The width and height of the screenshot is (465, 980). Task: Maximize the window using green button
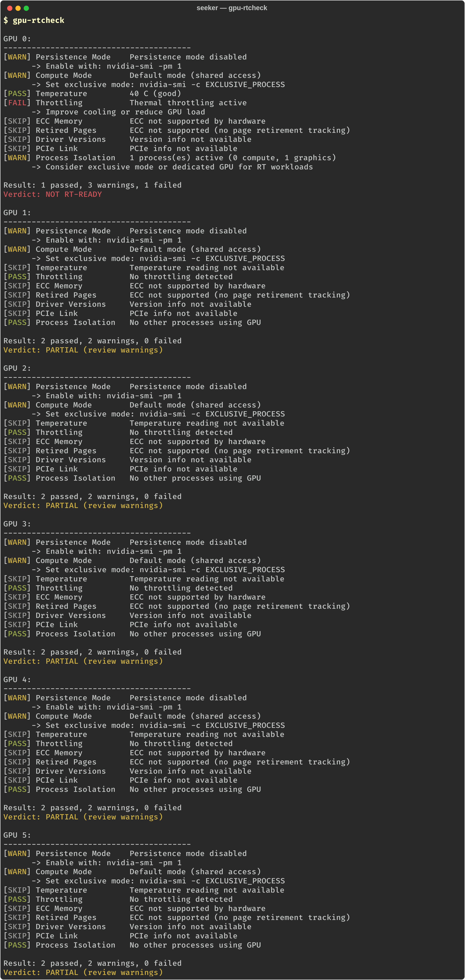26,8
